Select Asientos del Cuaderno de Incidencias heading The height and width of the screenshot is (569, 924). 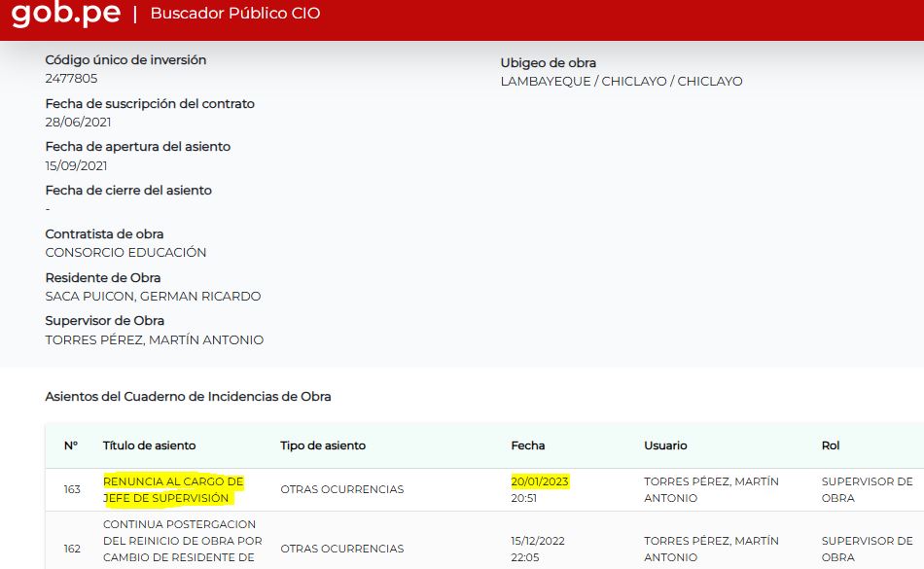click(x=188, y=397)
